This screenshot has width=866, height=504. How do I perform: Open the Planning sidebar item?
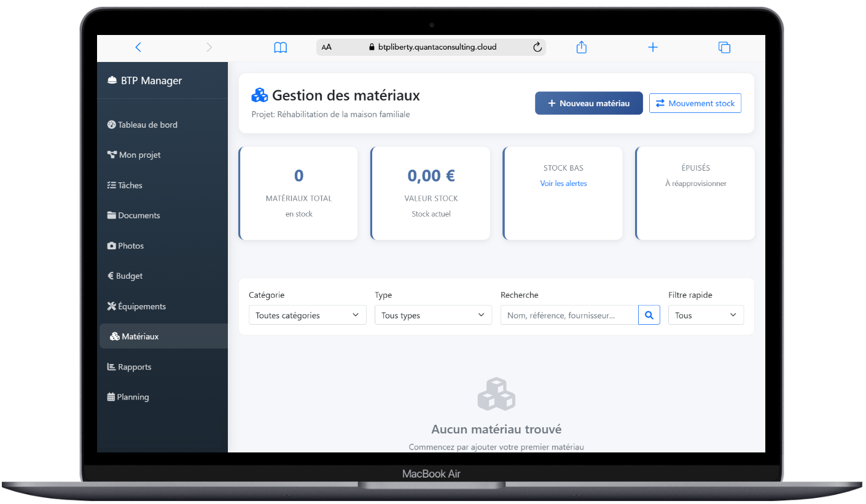[133, 397]
